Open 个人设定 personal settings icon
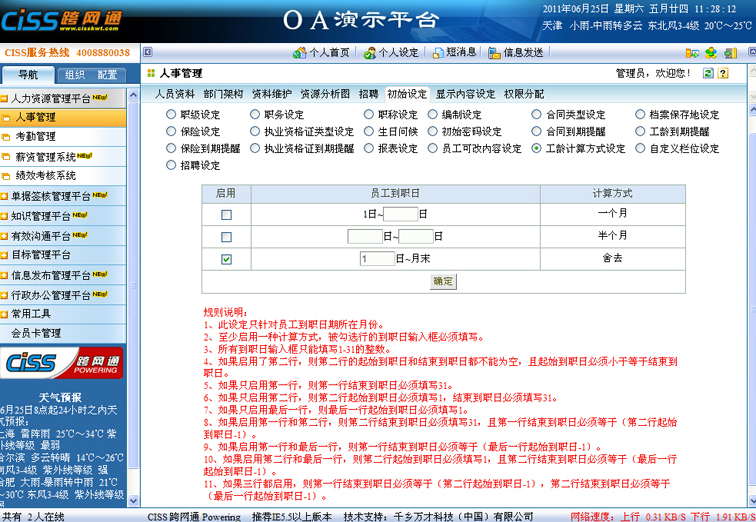This screenshot has height=522, width=756. 370,52
